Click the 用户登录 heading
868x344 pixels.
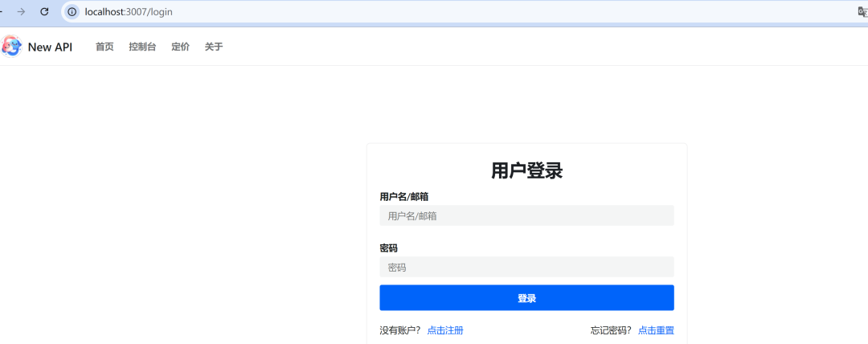coord(526,170)
